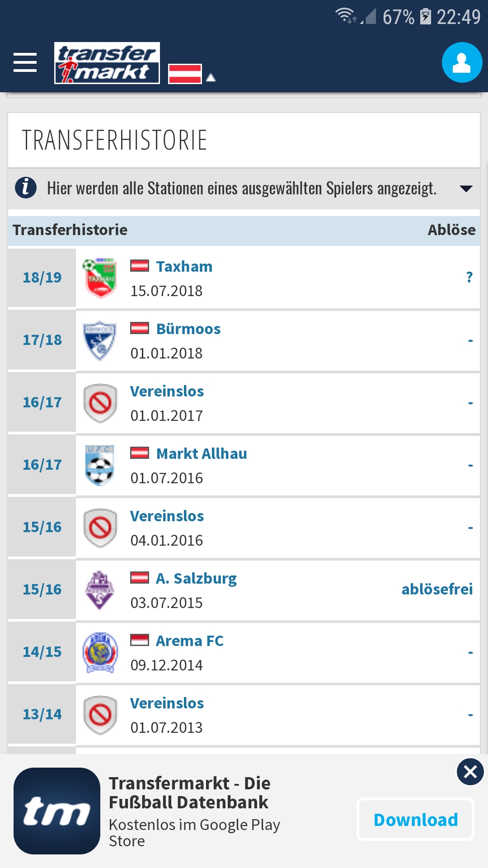This screenshot has height=868, width=488.
Task: Tap the Taxham club crest
Action: 100,278
